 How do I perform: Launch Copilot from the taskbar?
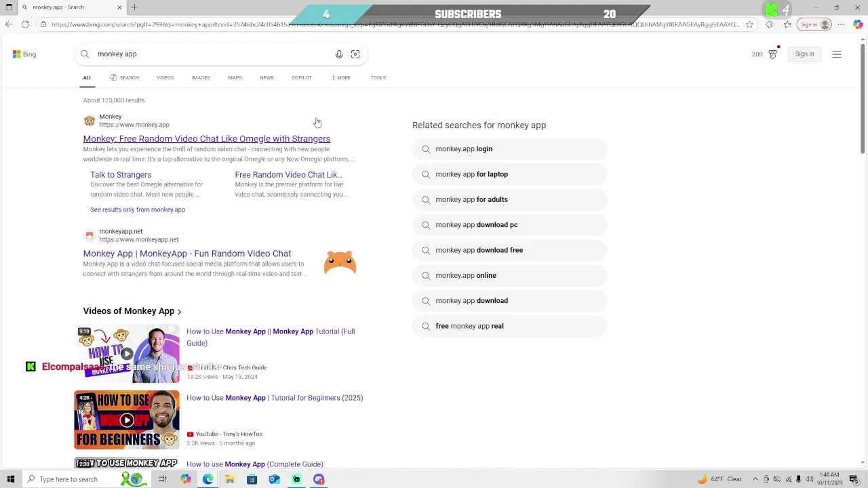click(186, 479)
